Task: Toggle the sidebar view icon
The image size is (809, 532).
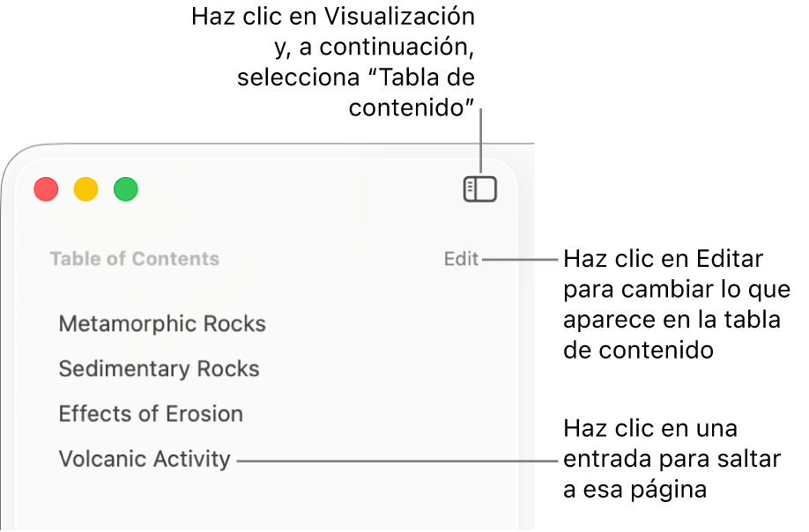Action: coord(480,189)
